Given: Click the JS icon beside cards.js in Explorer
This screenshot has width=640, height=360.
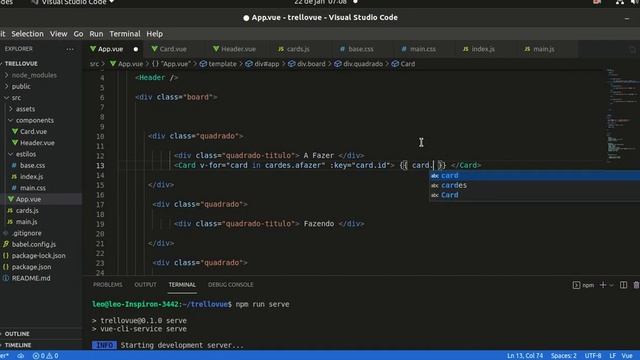Looking at the screenshot, I should coord(10,211).
